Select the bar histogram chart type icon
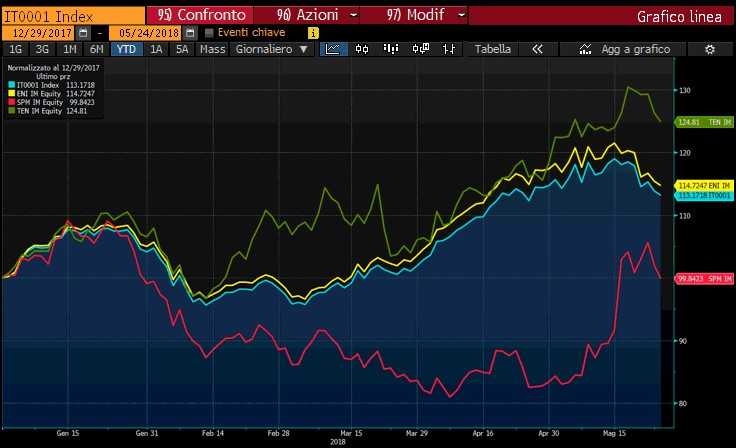736x448 pixels. 391,49
